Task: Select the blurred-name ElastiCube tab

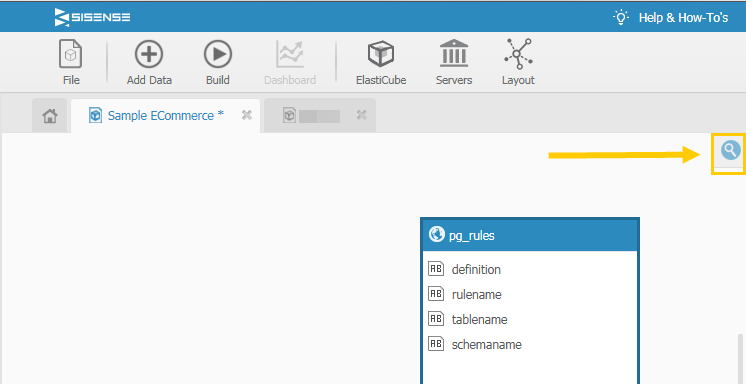Action: pos(320,116)
